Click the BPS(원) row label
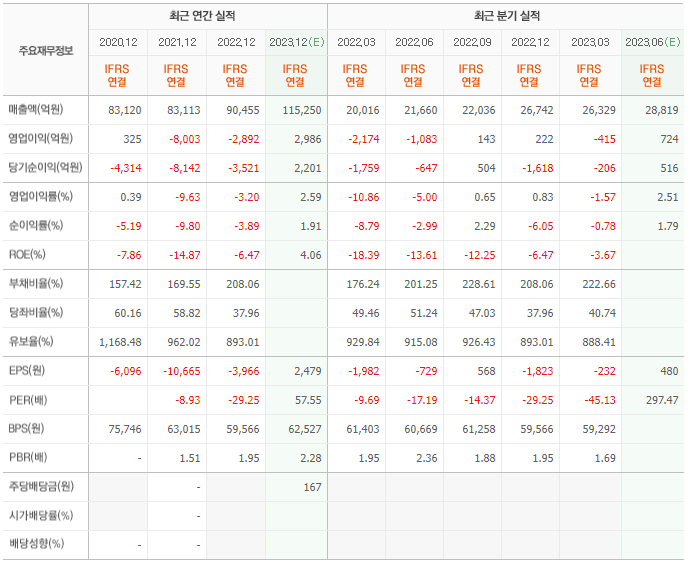Image resolution: width=690 pixels, height=562 pixels. coord(26,429)
